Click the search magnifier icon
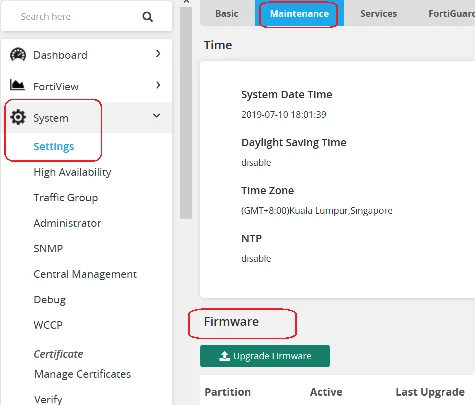This screenshot has height=405, width=475. [x=147, y=17]
